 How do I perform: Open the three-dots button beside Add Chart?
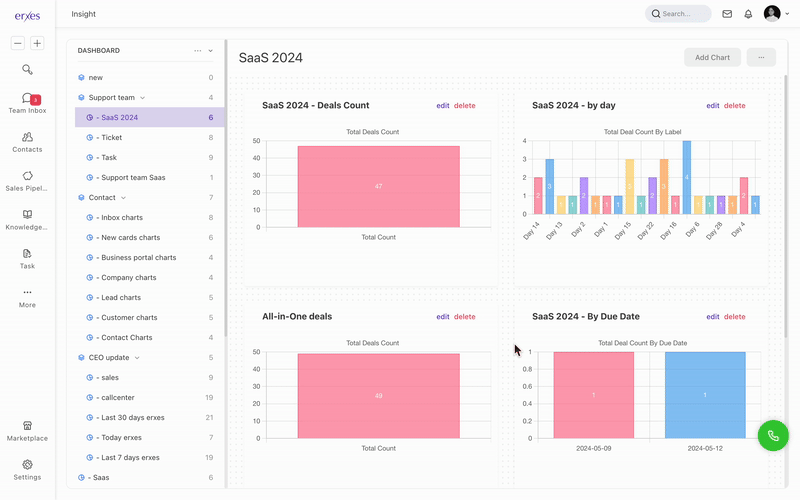(761, 58)
